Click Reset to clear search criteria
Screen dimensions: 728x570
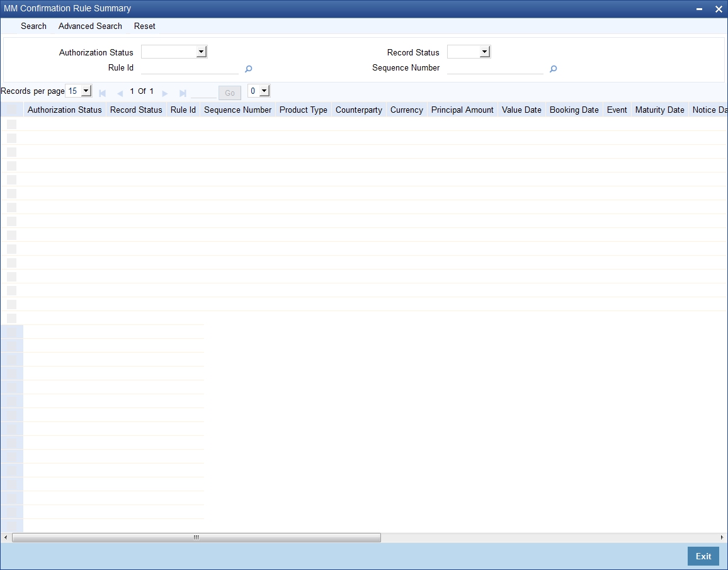[144, 26]
